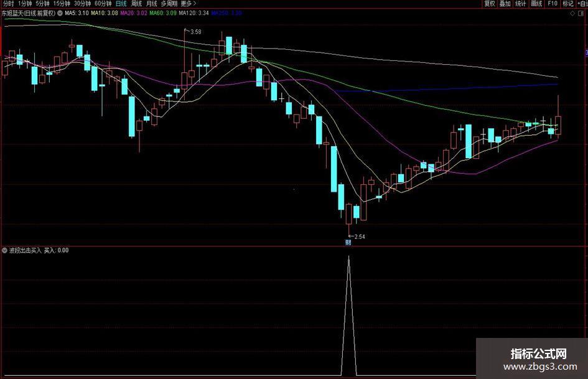The image size is (588, 379).
Task: Switch to the 周线 weekly tab
Action: [x=136, y=3]
